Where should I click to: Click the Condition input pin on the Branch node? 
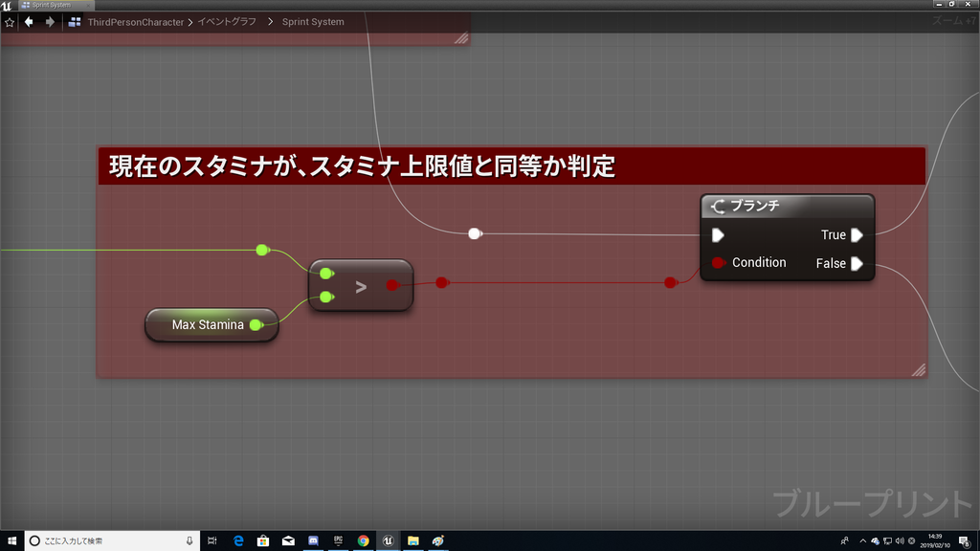click(717, 262)
